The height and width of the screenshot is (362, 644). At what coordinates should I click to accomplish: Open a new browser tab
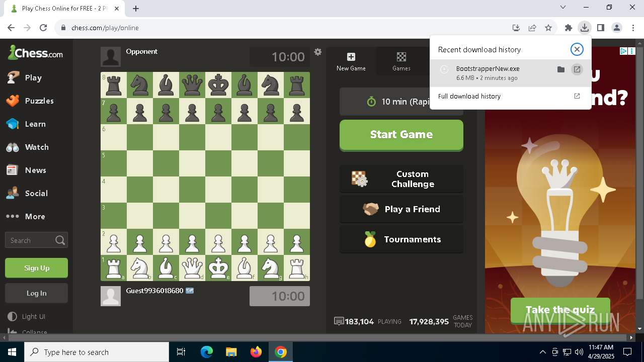[136, 8]
